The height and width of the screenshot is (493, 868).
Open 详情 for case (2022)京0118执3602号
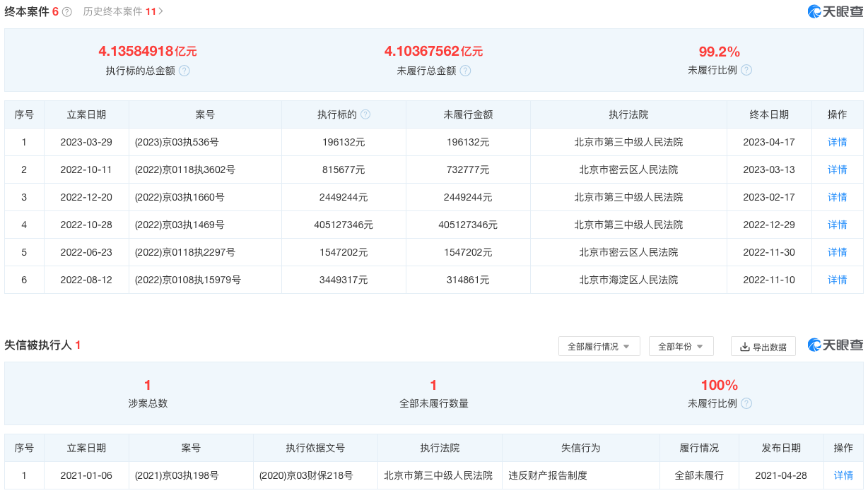click(x=837, y=170)
